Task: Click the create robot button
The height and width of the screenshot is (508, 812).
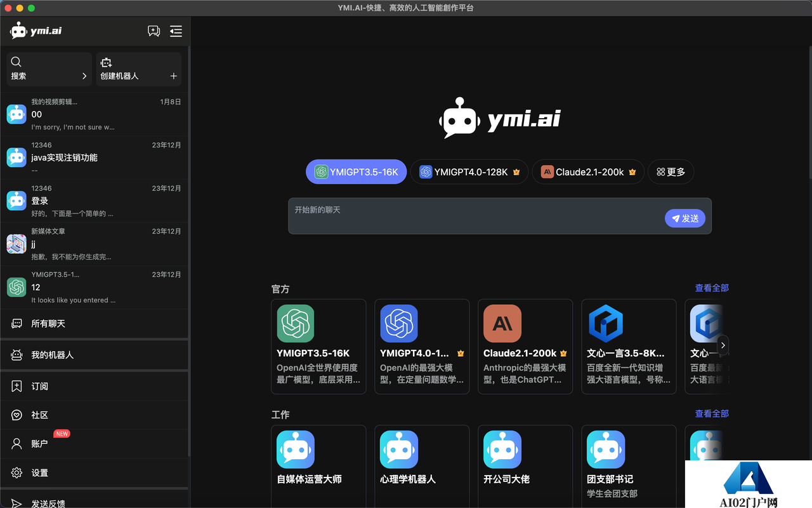Action: (x=139, y=69)
